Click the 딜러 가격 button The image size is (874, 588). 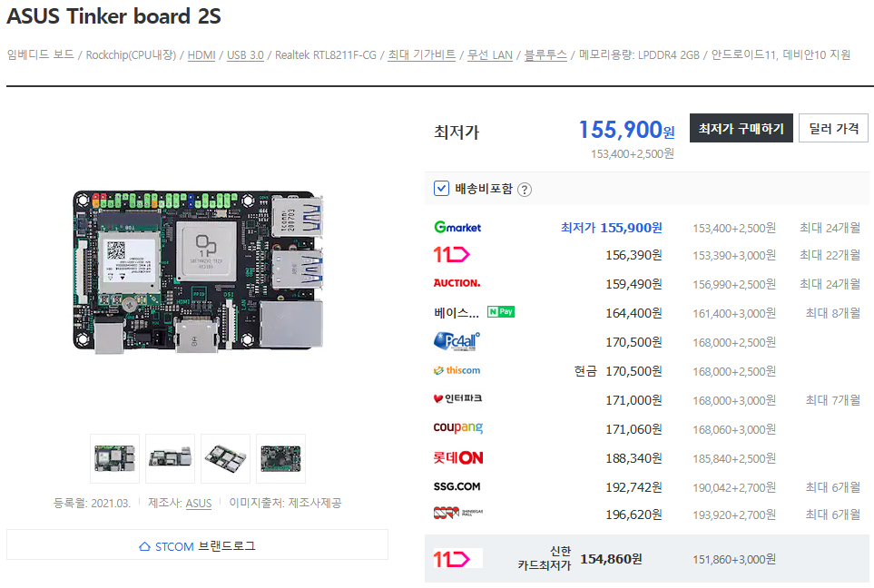click(x=834, y=128)
